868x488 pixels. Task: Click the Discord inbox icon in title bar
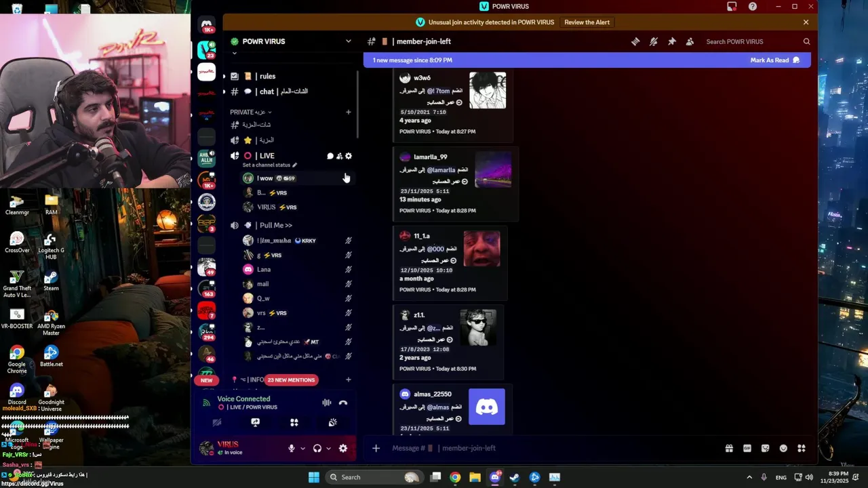732,6
